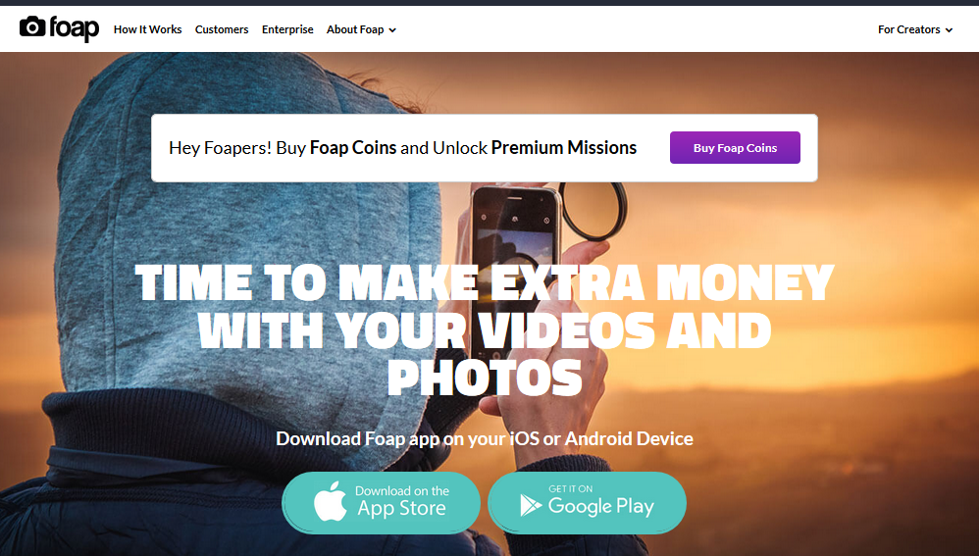Screen dimensions: 980x556
Task: Open the How It Works page
Action: (x=147, y=29)
